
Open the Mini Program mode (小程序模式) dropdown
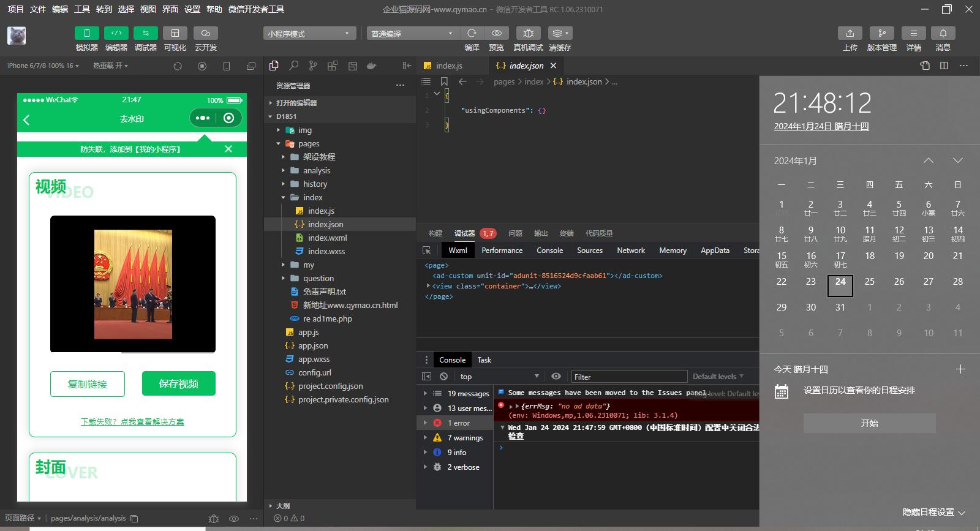pos(309,34)
